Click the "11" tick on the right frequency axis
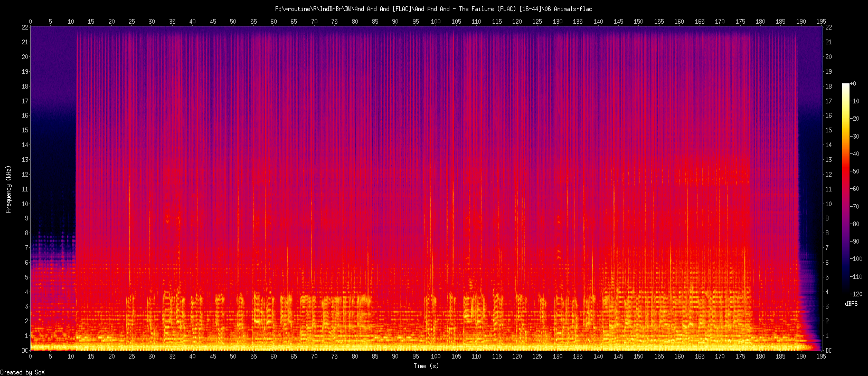The width and height of the screenshot is (868, 376). coord(828,189)
